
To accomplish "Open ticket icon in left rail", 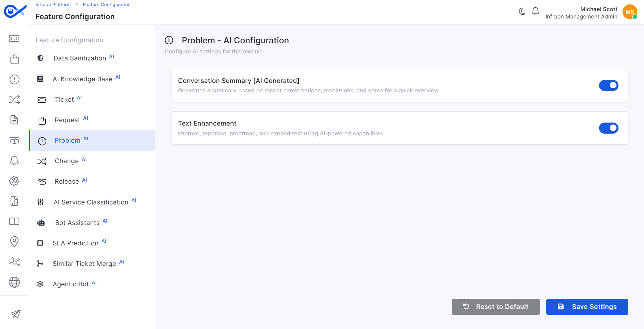I will (x=14, y=39).
